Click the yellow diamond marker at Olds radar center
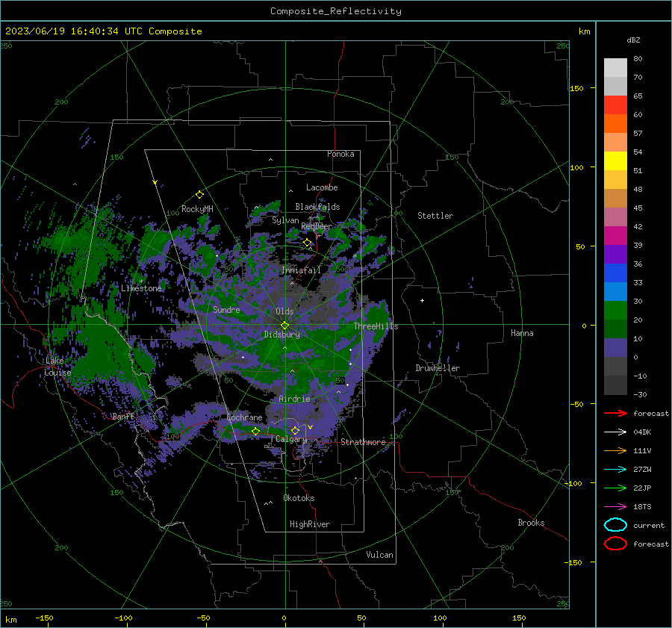The height and width of the screenshot is (628, 672). click(x=284, y=326)
